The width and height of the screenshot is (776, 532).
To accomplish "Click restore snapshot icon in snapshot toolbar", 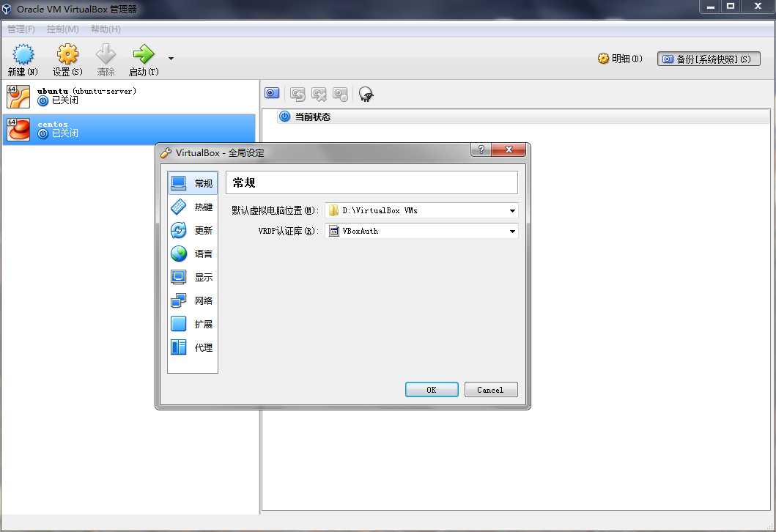I will coord(298,94).
